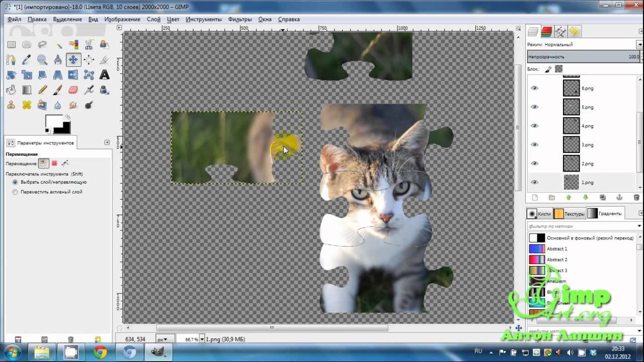
Task: Select the Measure compass tool
Action: pyautogui.click(x=58, y=60)
